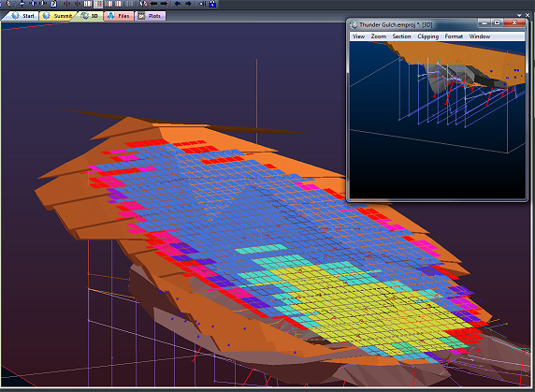Click the red inward arrows toolbar icon
The image size is (535, 392).
point(78,4)
